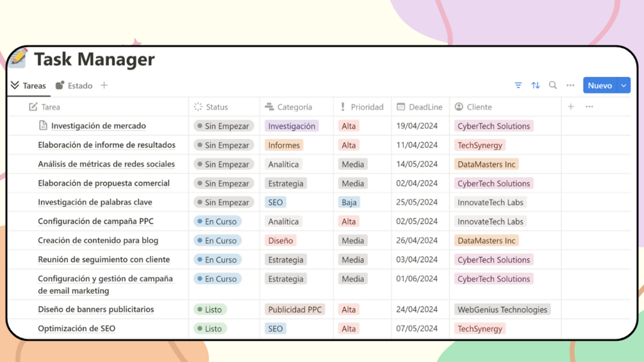This screenshot has width=644, height=362.
Task: Open task Investigación de palabras clave
Action: click(x=95, y=202)
